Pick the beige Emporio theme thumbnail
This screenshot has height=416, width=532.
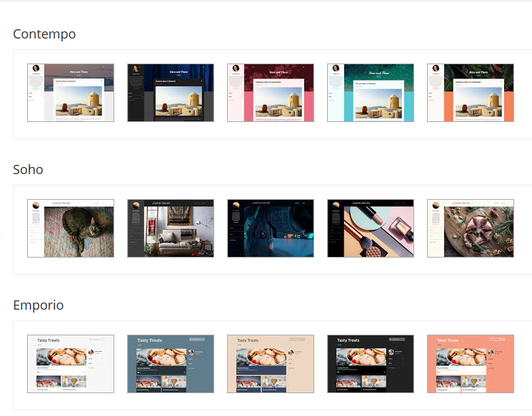[271, 364]
